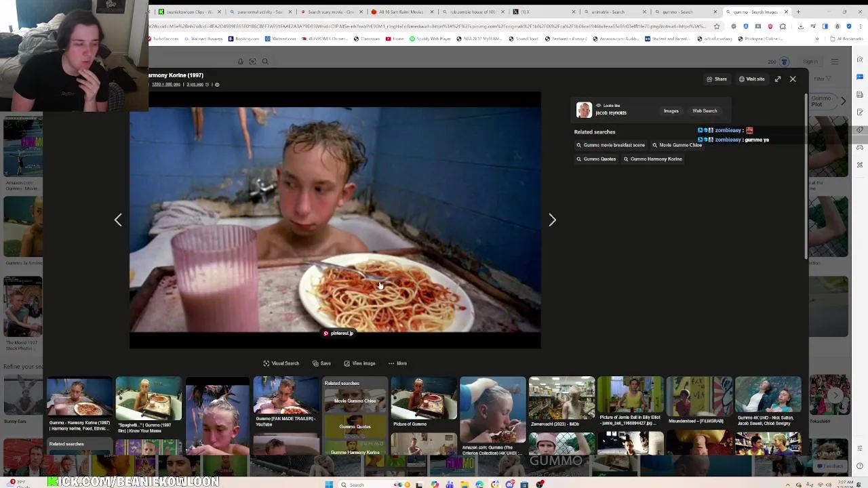Screen dimensions: 868x488
Task: Switch to the X tab
Action: pyautogui.click(x=542, y=12)
